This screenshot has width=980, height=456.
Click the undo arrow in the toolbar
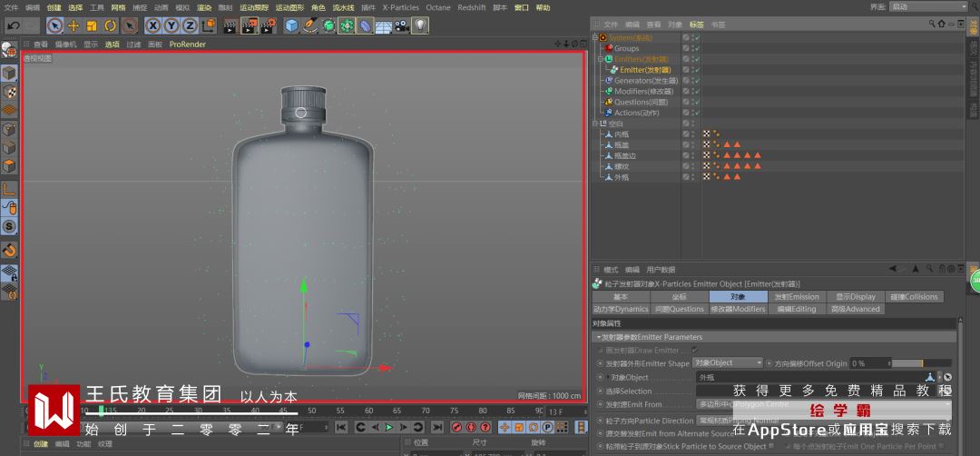tap(13, 25)
